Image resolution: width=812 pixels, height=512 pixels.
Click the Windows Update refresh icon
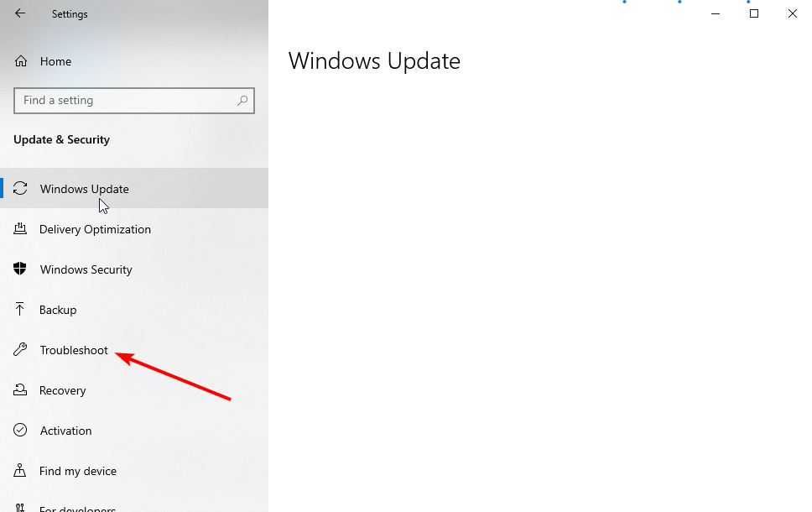[20, 188]
